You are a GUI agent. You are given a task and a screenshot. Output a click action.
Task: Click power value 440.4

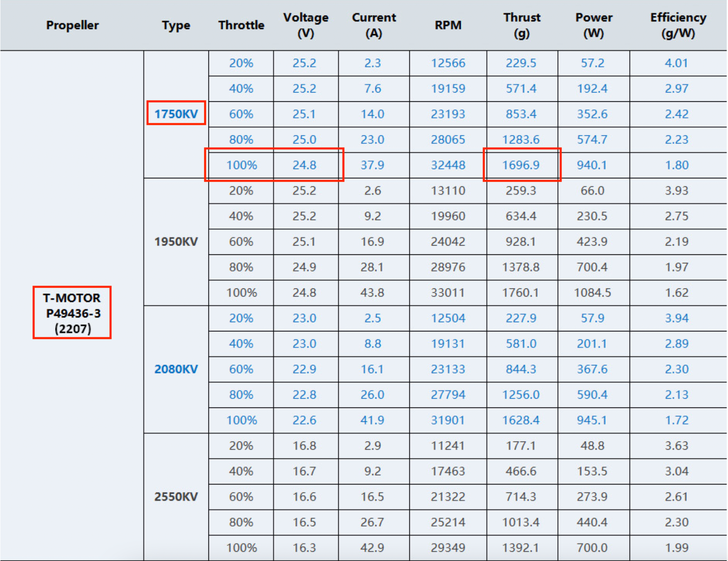point(592,522)
